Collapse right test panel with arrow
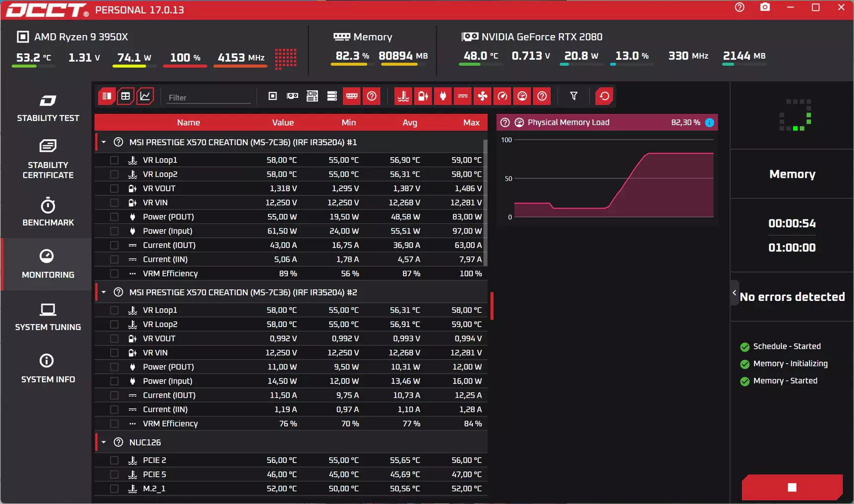 click(x=734, y=293)
